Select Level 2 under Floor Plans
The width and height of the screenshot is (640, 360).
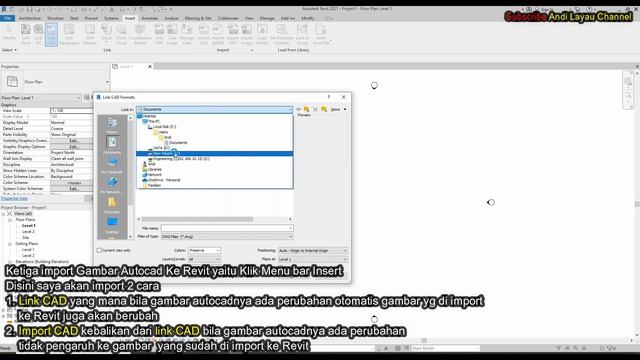[28, 231]
